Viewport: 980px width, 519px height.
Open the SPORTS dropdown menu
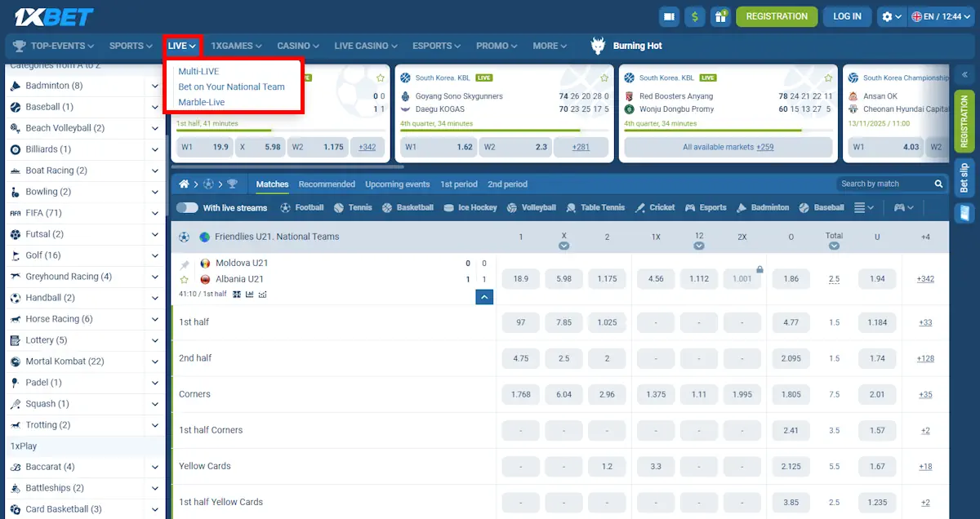coord(130,46)
